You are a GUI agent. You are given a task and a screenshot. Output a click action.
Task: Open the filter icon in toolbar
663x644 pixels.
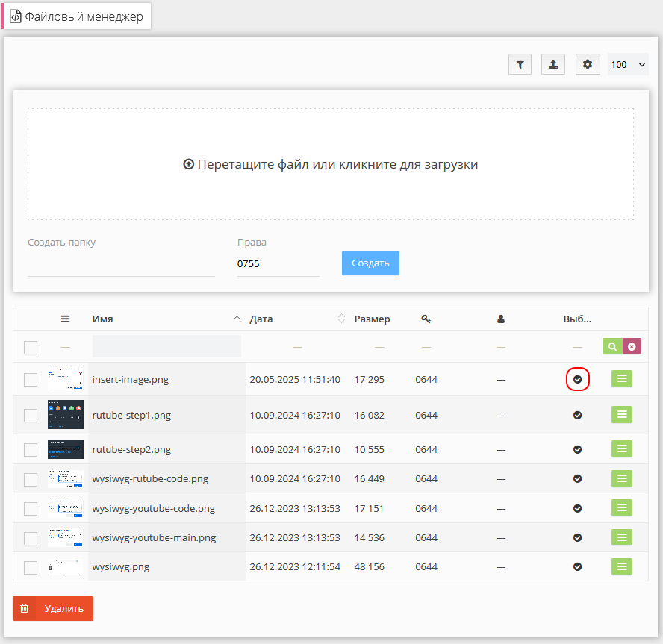520,65
